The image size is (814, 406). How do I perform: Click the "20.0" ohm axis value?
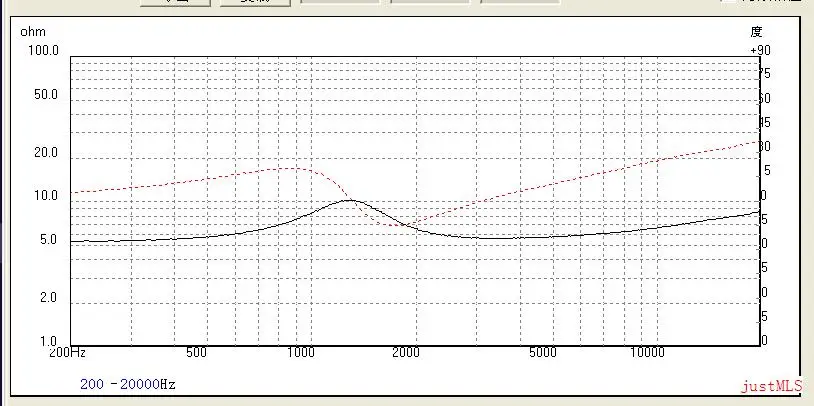46,153
